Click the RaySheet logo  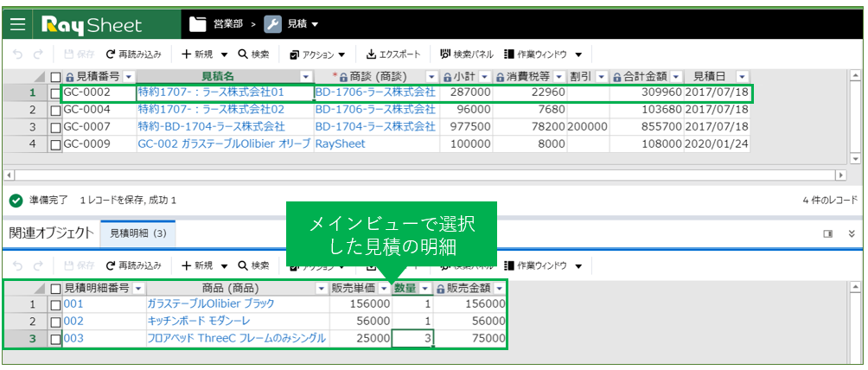92,25
